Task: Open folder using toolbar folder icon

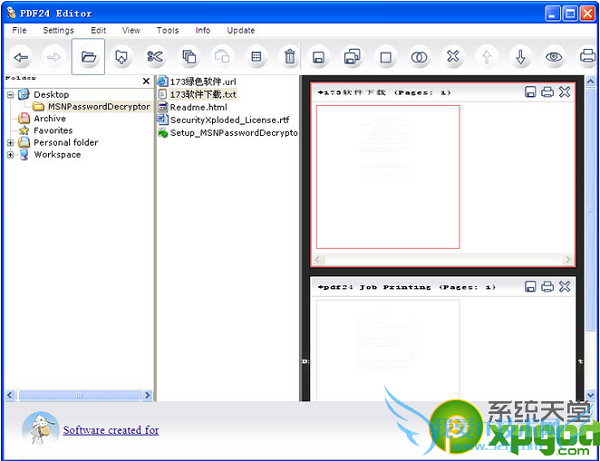Action: click(88, 57)
